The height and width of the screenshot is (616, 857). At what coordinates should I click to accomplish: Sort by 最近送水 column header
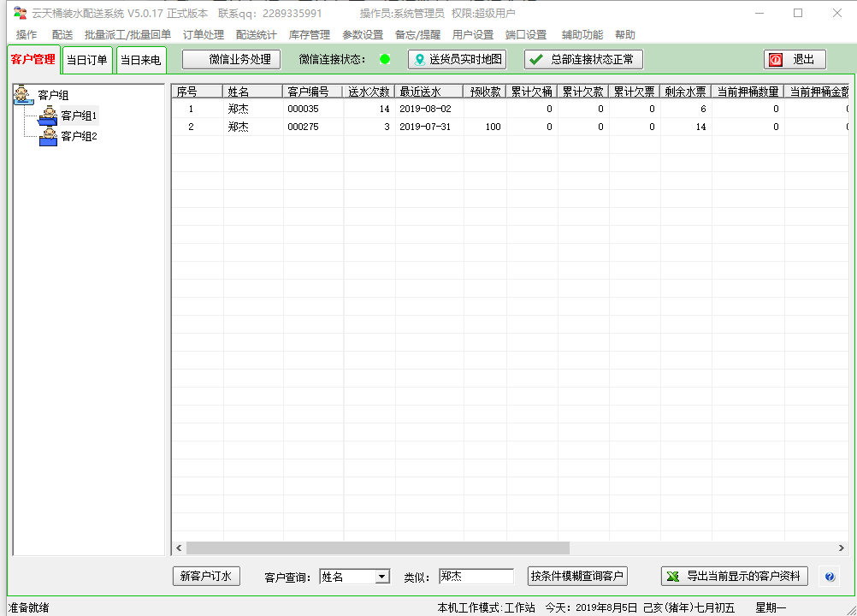click(429, 92)
